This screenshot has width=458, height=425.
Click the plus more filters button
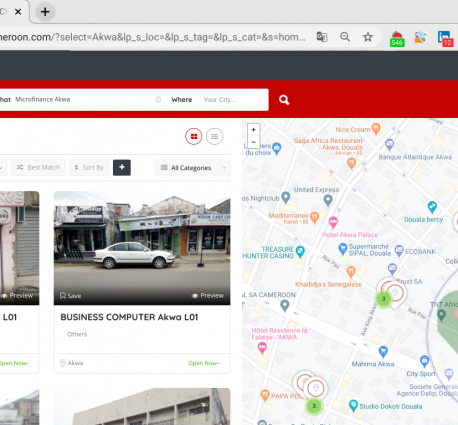tap(122, 167)
